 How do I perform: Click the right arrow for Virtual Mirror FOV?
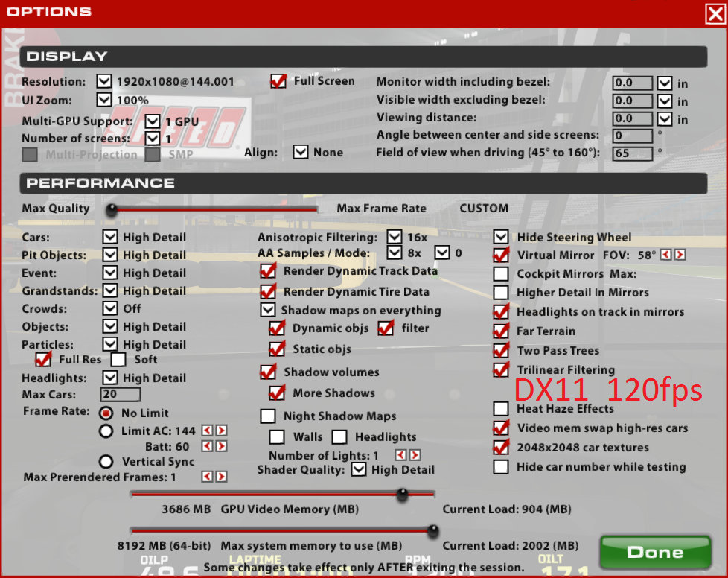[680, 255]
